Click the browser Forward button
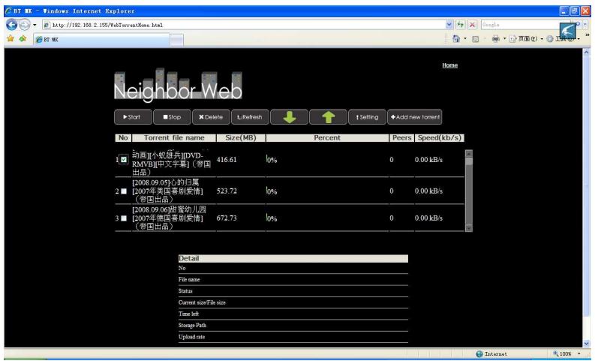The width and height of the screenshot is (595, 364). (24, 25)
